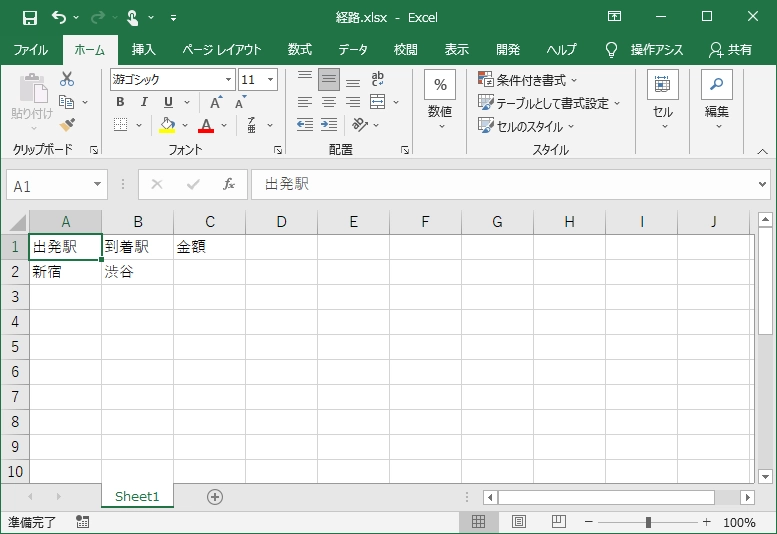Apply cell borders icon

[120, 125]
